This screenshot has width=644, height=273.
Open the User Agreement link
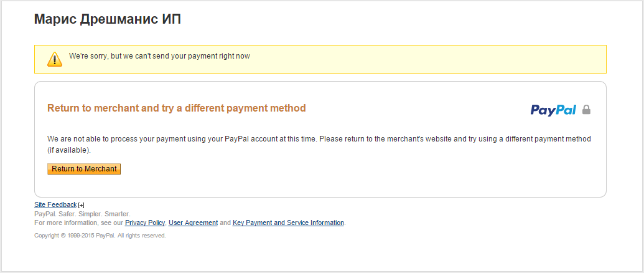point(193,223)
